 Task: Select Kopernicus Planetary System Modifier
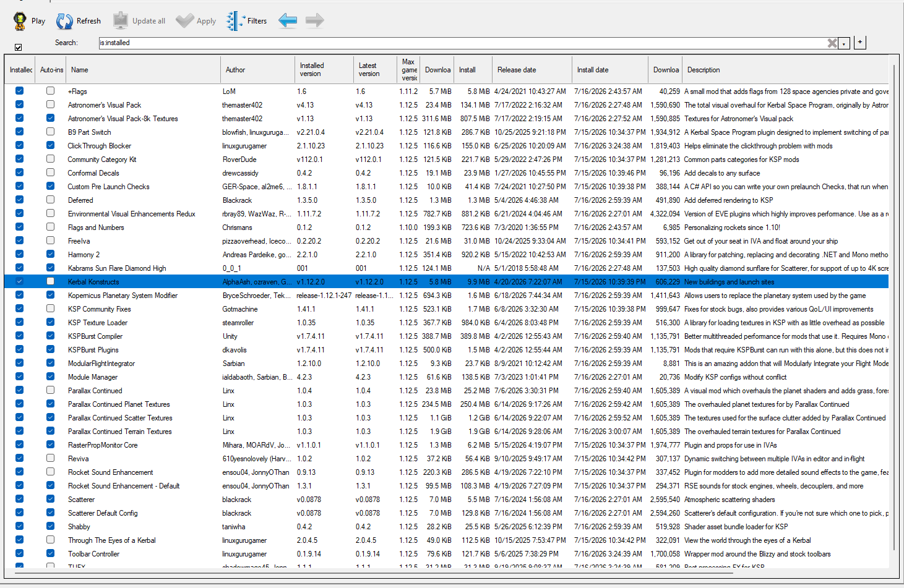[x=123, y=296]
